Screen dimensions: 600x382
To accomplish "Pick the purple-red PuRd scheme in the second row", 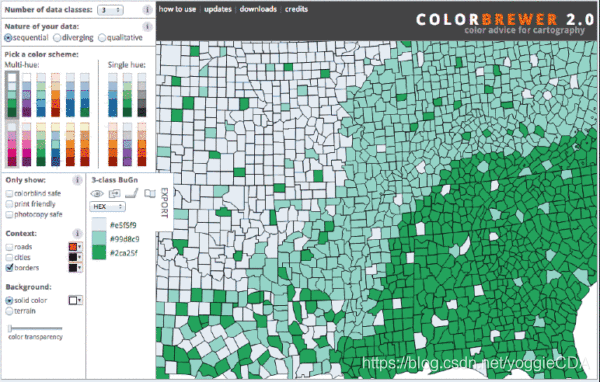I will pos(12,144).
